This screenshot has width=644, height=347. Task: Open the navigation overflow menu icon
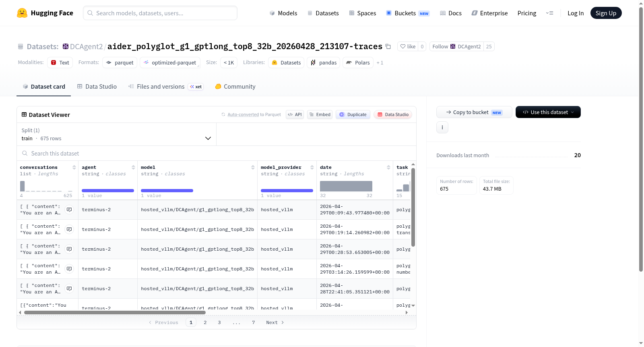click(x=549, y=13)
